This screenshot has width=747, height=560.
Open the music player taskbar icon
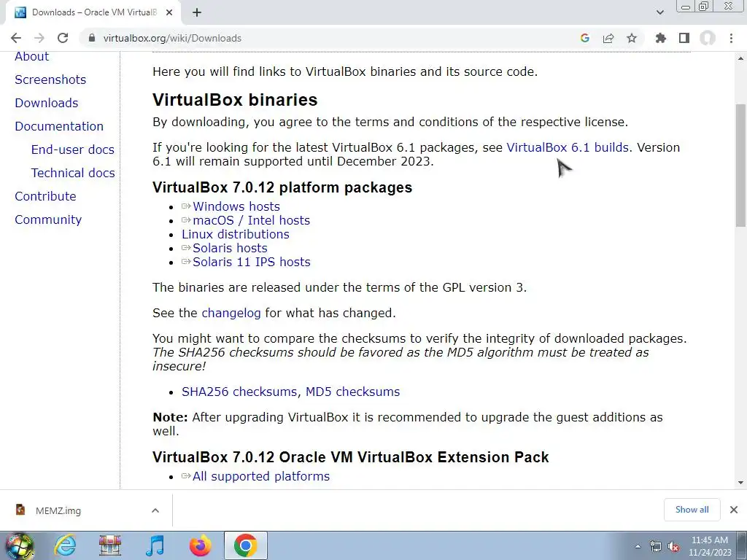point(155,545)
